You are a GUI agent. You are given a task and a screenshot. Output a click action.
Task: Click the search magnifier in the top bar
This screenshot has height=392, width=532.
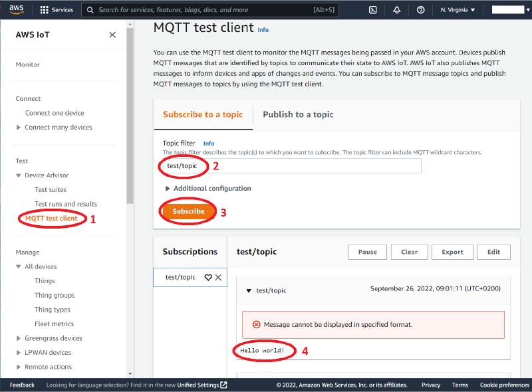(89, 9)
